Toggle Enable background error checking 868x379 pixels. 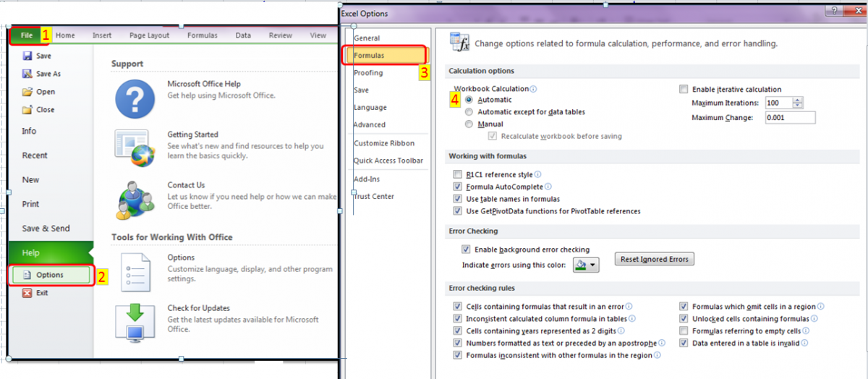[467, 250]
